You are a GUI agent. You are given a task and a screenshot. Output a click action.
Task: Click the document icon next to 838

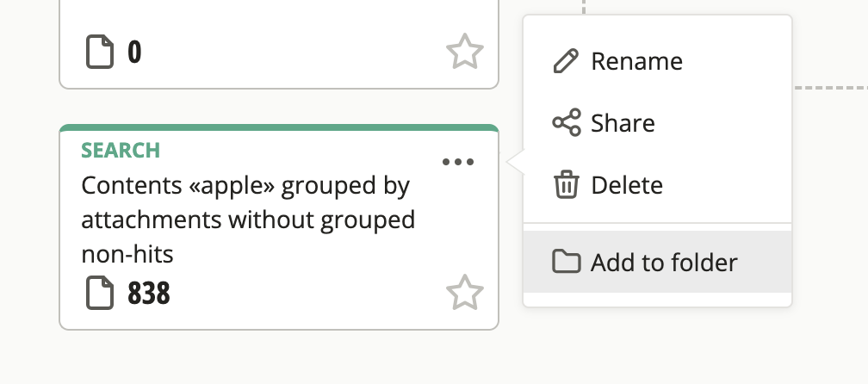pos(100,292)
